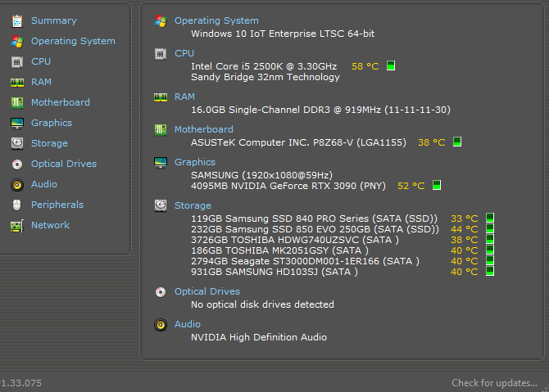Image resolution: width=549 pixels, height=392 pixels.
Task: Click the Summary clipboard icon in sidebar
Action: pyautogui.click(x=17, y=21)
